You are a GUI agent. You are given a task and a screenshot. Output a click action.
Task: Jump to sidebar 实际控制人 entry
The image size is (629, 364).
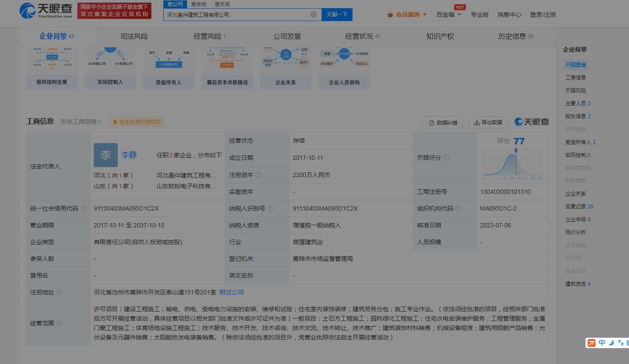[578, 155]
